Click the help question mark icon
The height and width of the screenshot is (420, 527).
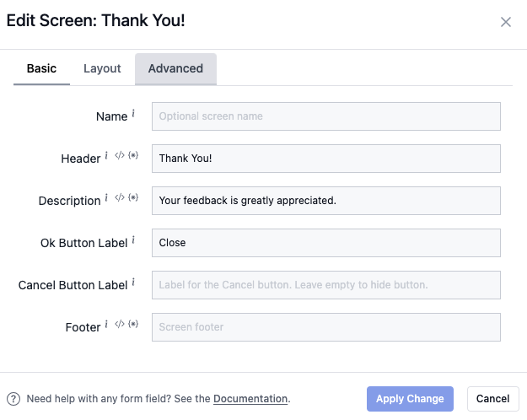point(13,399)
